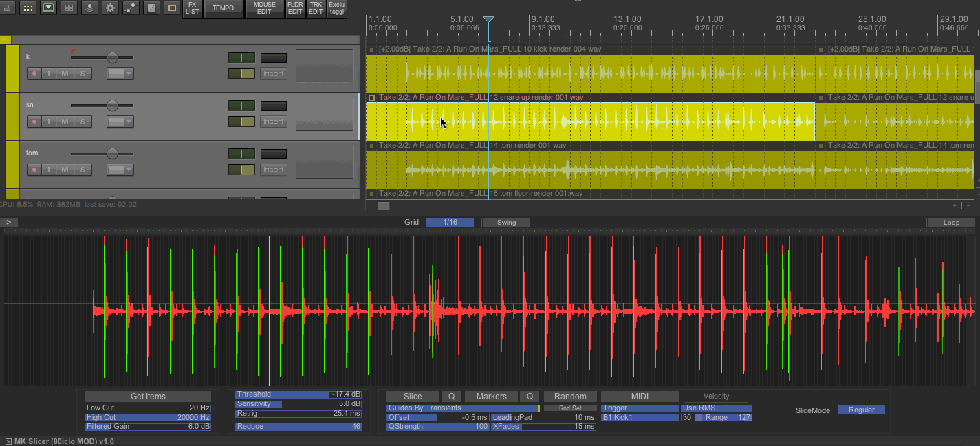Adjust the Threshold slider in MK Slicer
980x446 pixels.
(x=298, y=394)
